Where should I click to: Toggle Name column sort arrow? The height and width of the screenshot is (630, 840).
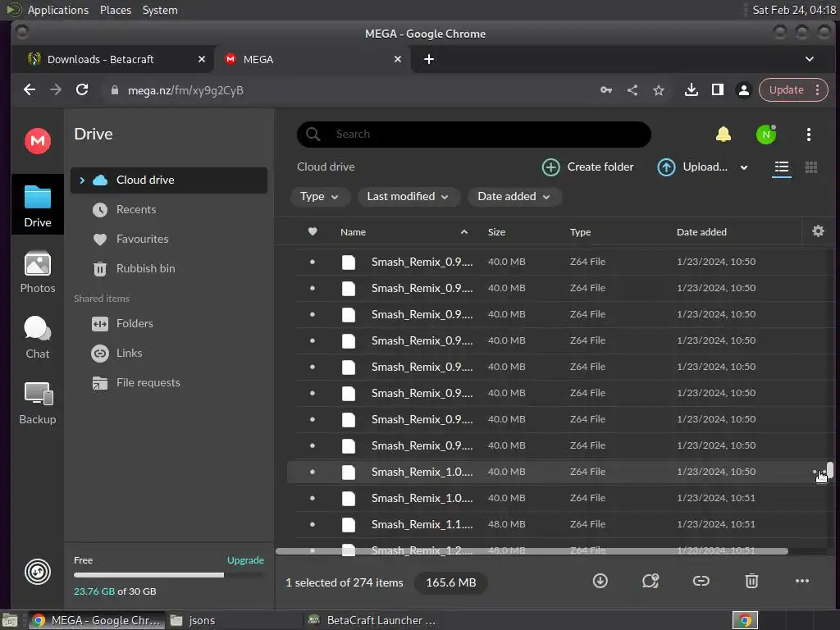pos(464,232)
